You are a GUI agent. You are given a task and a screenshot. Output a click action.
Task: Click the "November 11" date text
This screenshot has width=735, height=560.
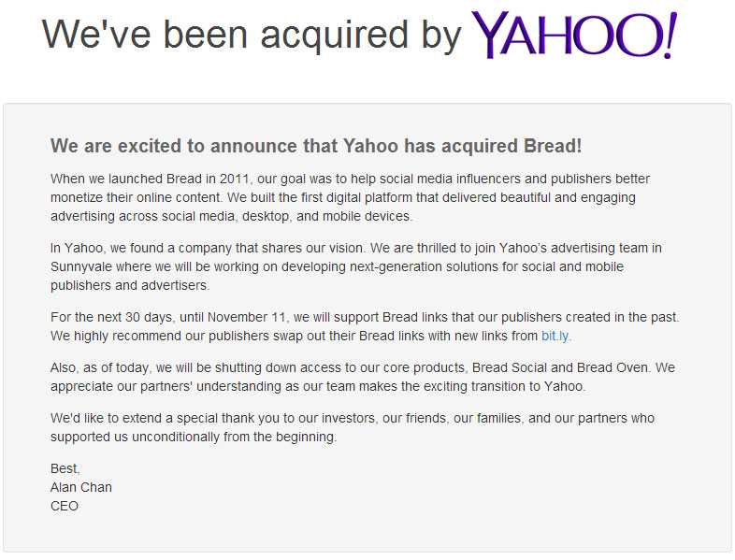247,317
